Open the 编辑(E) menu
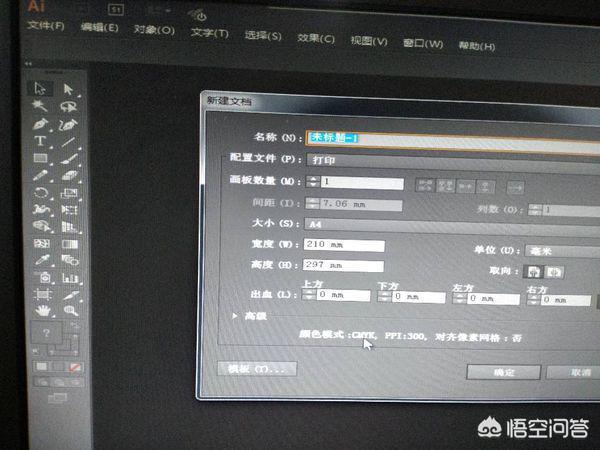600x450 pixels. point(100,28)
